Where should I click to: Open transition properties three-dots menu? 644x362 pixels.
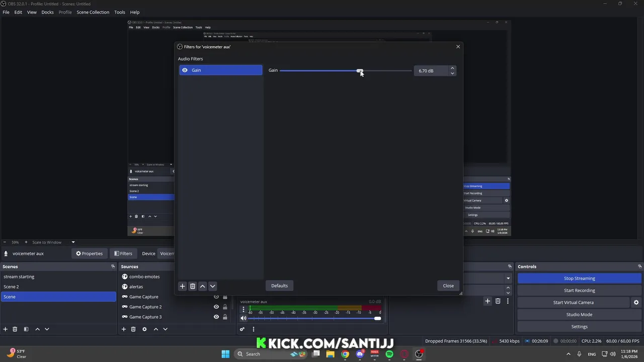[x=508, y=301]
